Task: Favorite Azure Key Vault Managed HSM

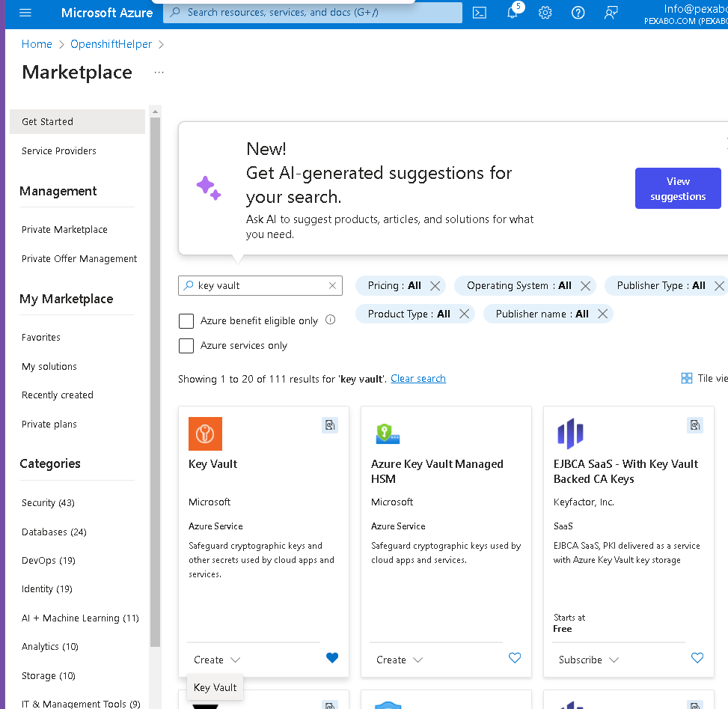Action: [515, 657]
